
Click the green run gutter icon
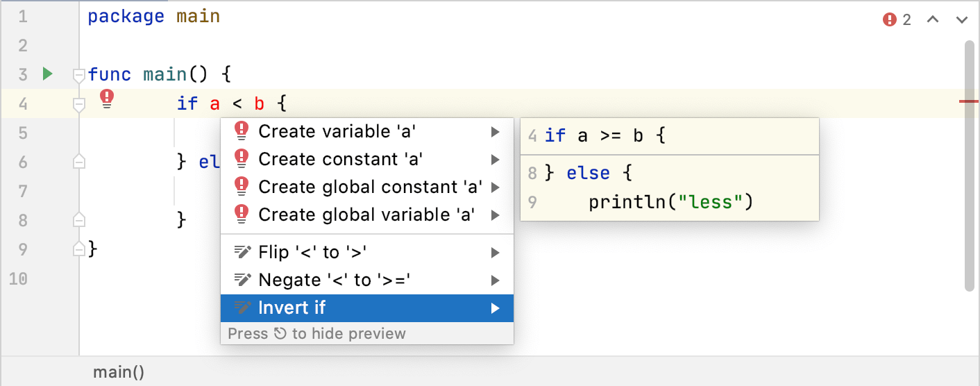(x=47, y=74)
